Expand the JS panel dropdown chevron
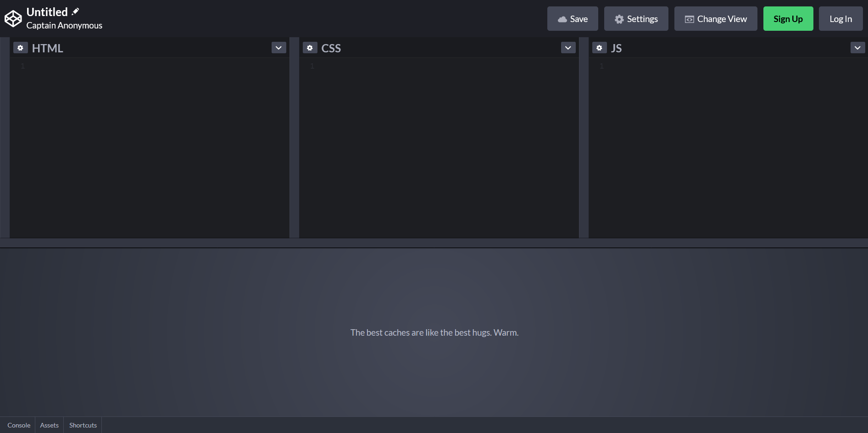Viewport: 868px width, 433px height. [857, 48]
